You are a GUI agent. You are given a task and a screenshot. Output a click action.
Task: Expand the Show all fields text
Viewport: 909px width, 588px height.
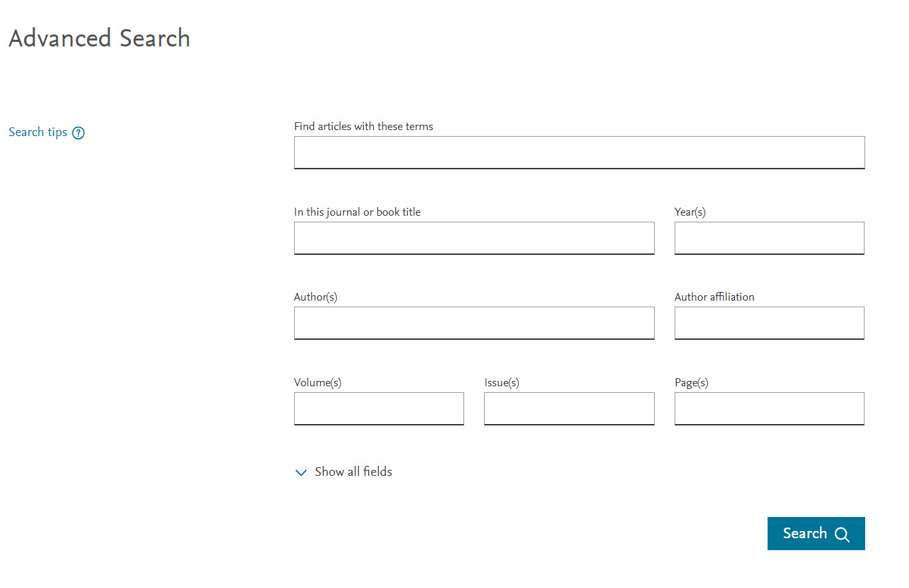353,472
